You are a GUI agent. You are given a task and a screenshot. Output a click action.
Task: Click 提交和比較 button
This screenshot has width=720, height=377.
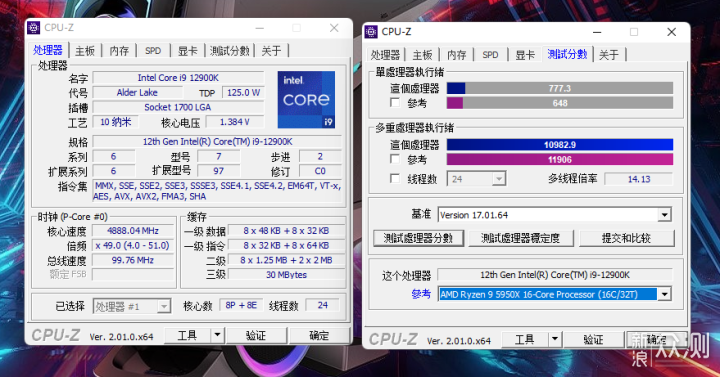[626, 238]
